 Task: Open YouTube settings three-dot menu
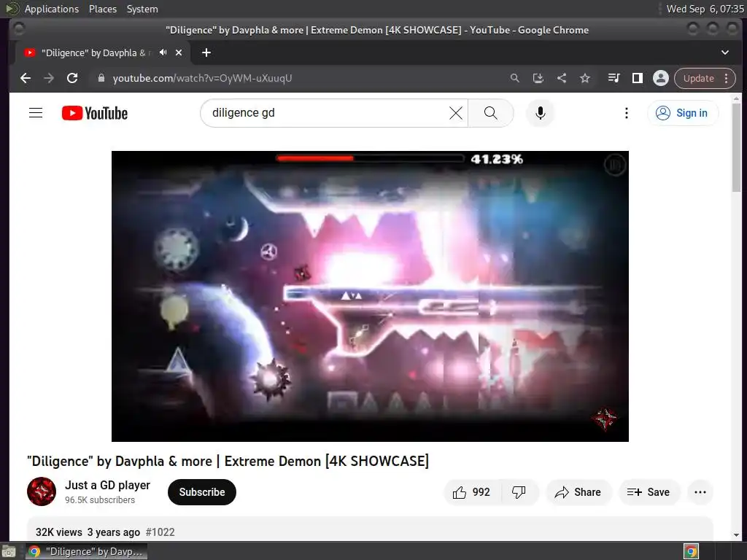click(x=627, y=113)
